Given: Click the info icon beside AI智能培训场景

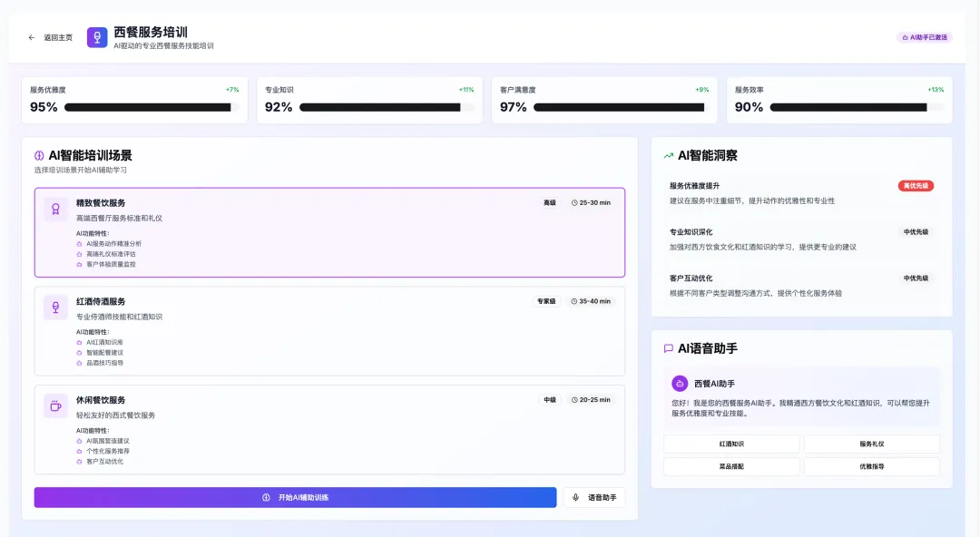Looking at the screenshot, I should click(39, 153).
